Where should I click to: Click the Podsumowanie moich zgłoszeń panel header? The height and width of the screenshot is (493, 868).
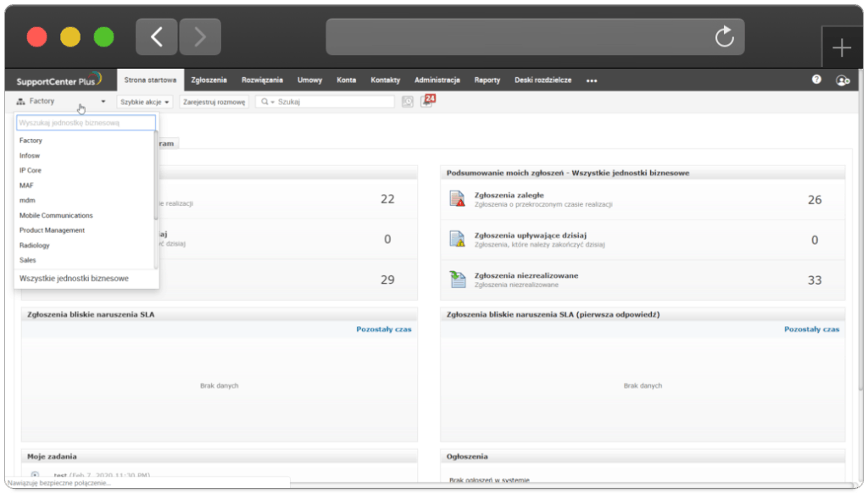643,173
